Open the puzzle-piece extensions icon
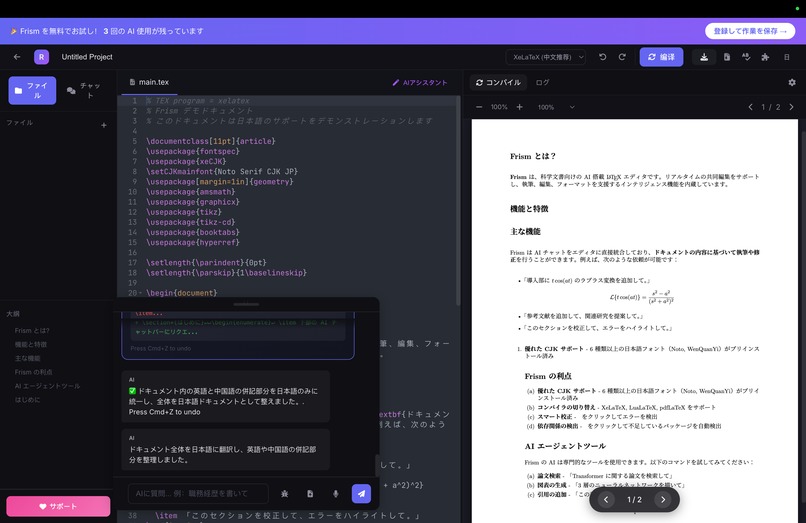Screen dimensions: 806x523 pyautogui.click(x=765, y=57)
